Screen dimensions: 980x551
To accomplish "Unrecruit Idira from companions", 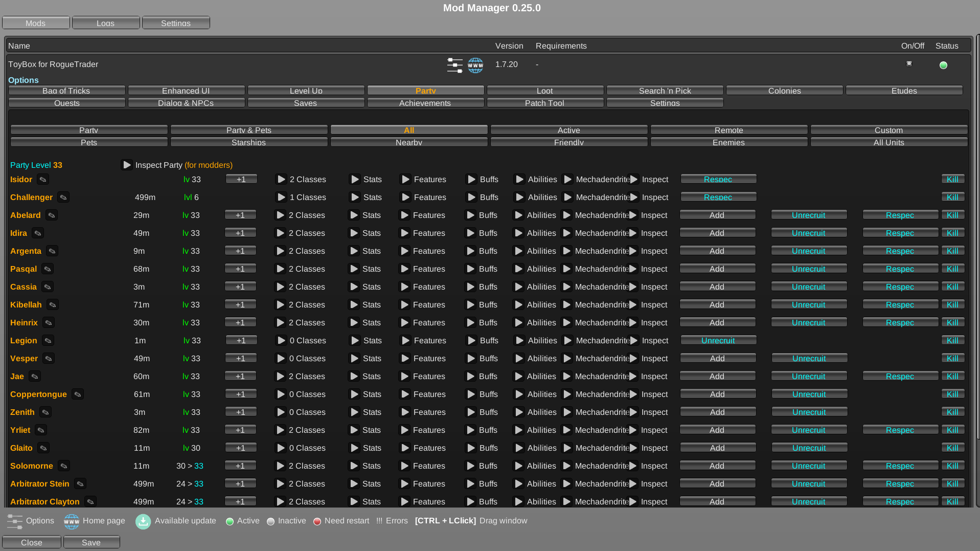I will [809, 233].
